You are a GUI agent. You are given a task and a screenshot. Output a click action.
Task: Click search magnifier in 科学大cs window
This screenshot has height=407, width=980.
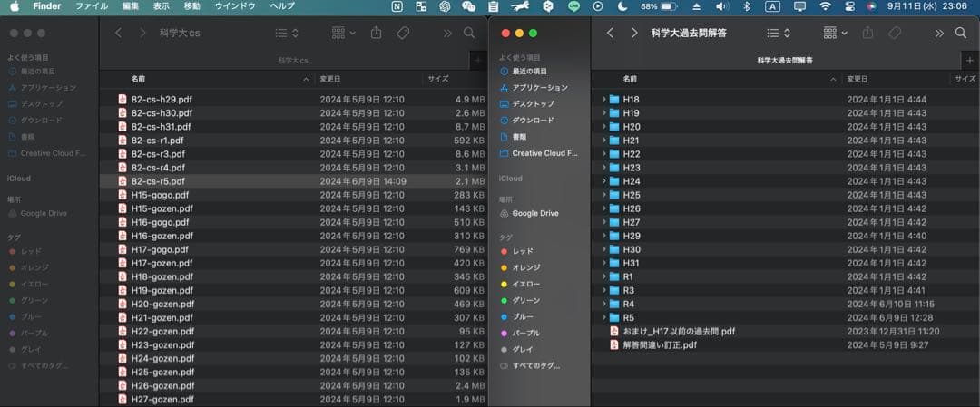[x=469, y=33]
